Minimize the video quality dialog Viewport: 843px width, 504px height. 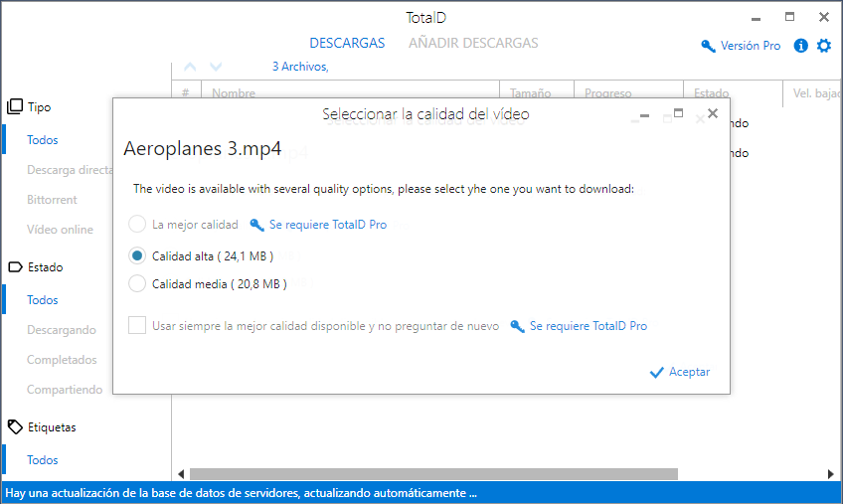[x=644, y=115]
